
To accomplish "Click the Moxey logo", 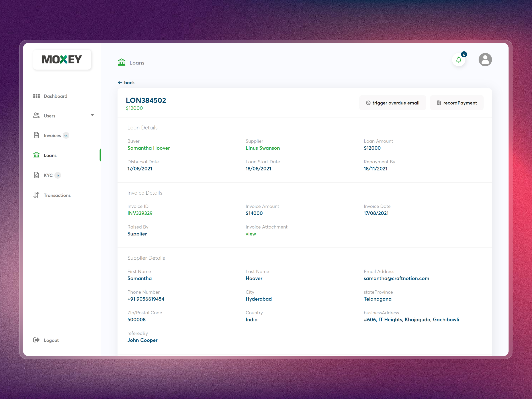I will coord(62,59).
